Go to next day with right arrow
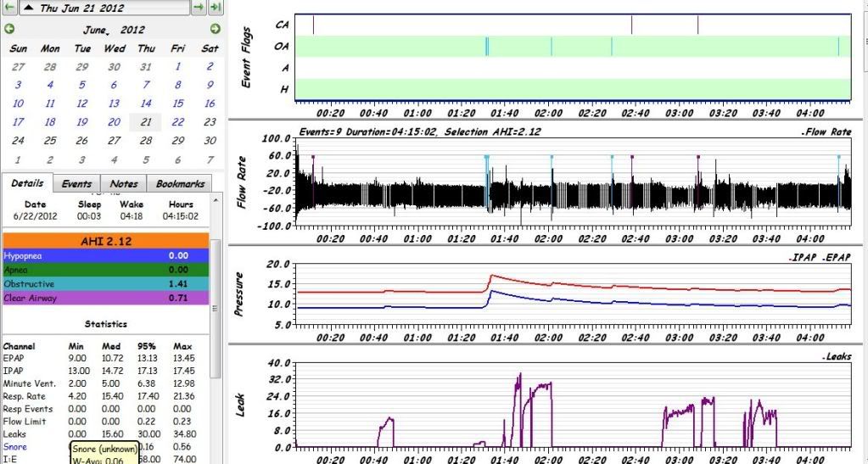The image size is (868, 464). pyautogui.click(x=199, y=7)
